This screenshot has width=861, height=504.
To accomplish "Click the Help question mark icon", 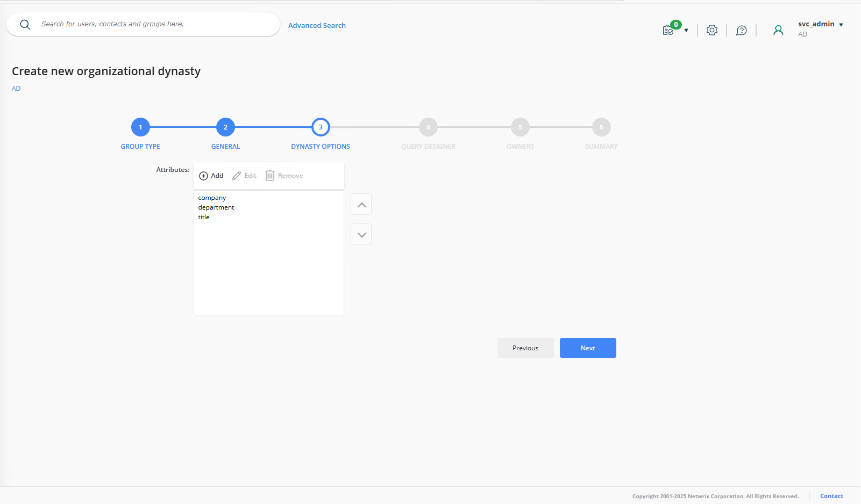I will [741, 30].
